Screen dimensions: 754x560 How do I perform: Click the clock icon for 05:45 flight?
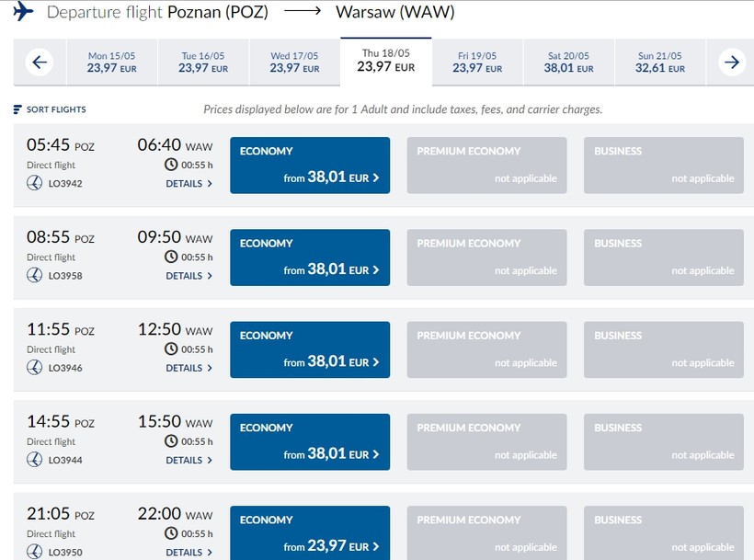[x=171, y=165]
